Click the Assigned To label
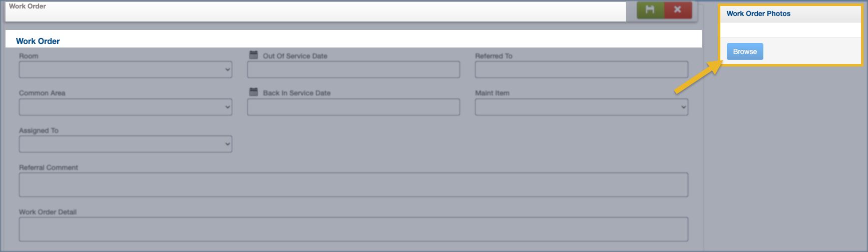868x252 pixels. [x=39, y=130]
